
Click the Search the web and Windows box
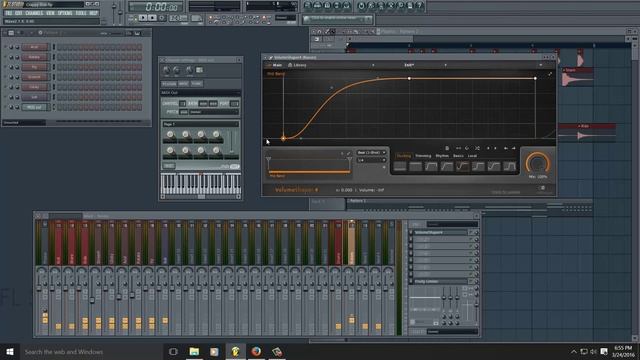(92, 351)
